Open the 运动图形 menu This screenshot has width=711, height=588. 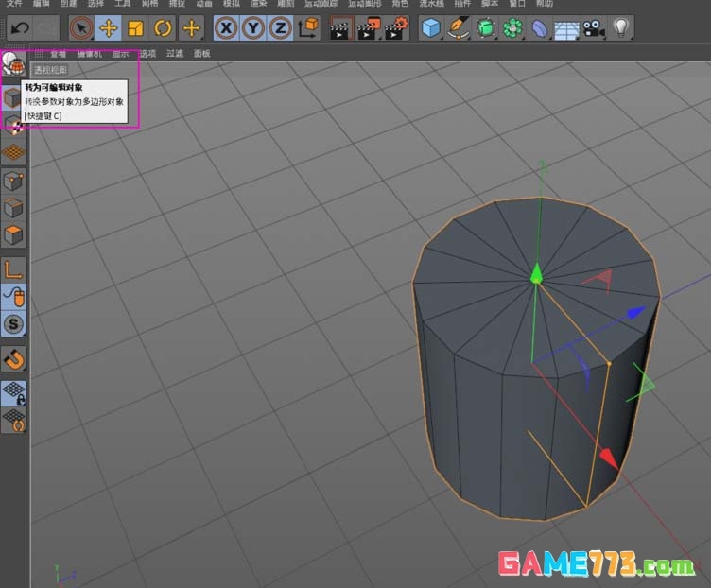pyautogui.click(x=365, y=3)
